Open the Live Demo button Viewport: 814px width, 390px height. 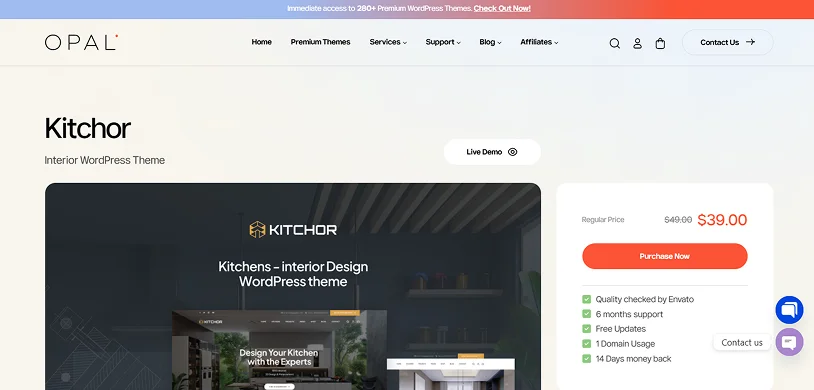coord(492,152)
